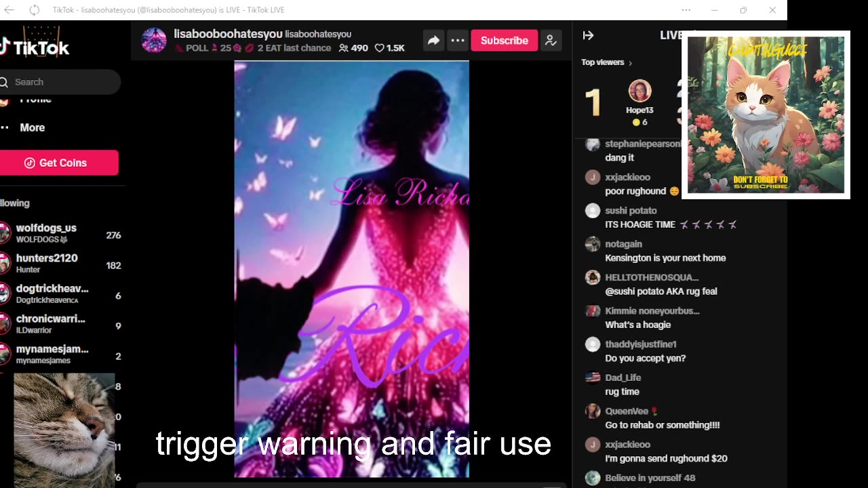Collapse the LIVE chat panel arrow
Viewport: 868px width, 488px height.
tap(588, 35)
